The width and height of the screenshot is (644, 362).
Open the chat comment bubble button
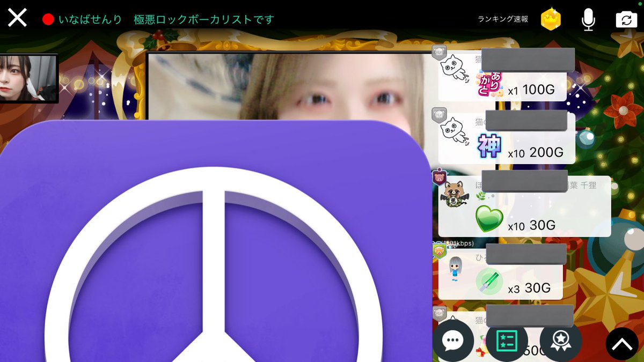(453, 341)
